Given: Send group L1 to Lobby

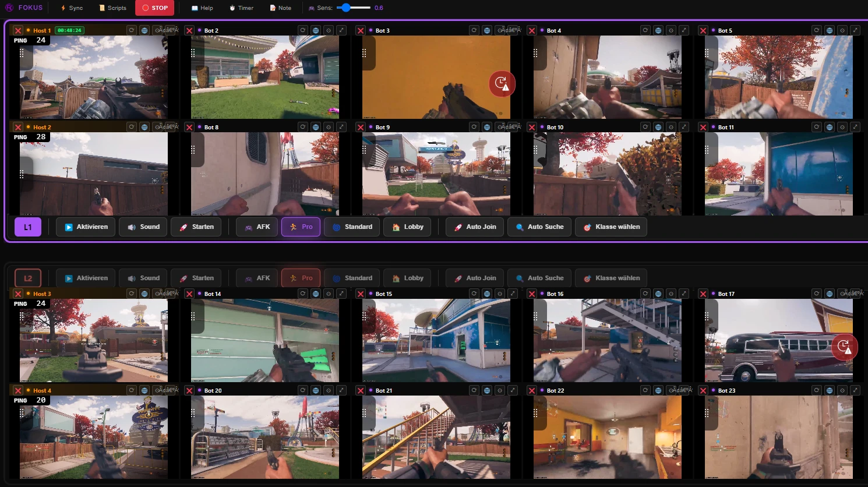Looking at the screenshot, I should (407, 227).
